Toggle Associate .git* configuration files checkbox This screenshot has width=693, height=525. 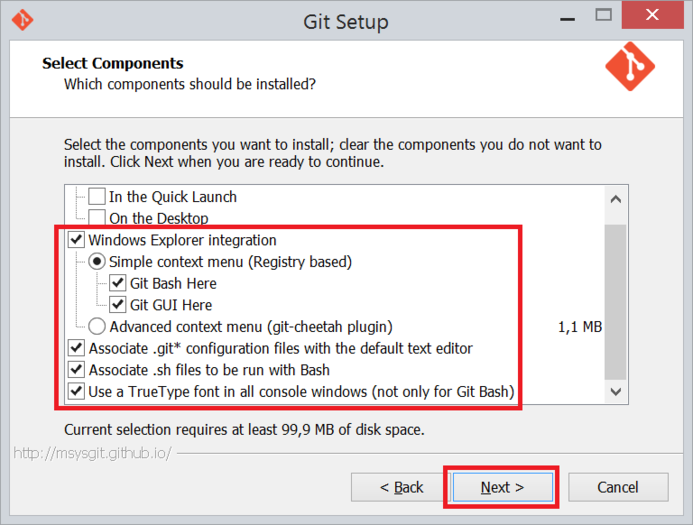pos(76,348)
